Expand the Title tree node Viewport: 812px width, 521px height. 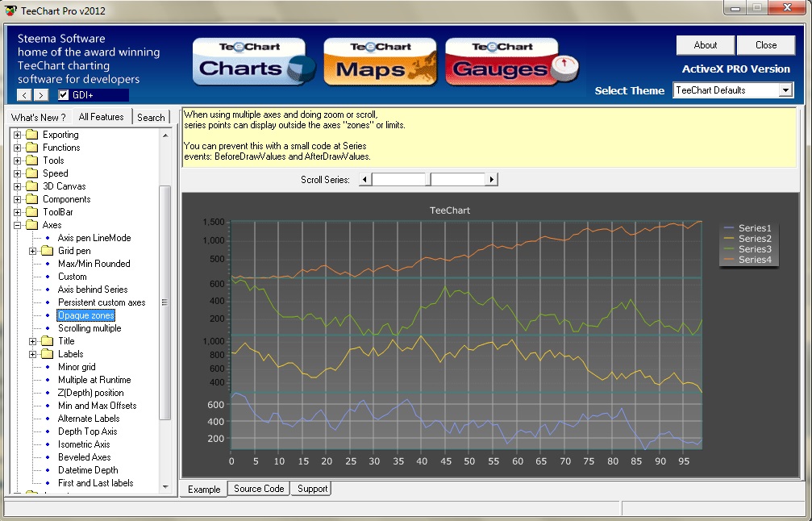pyautogui.click(x=32, y=341)
